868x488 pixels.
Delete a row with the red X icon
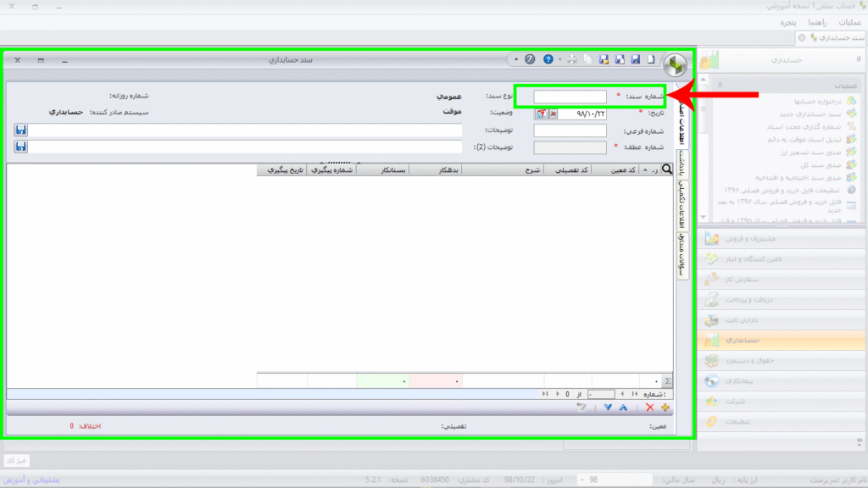[x=650, y=408]
